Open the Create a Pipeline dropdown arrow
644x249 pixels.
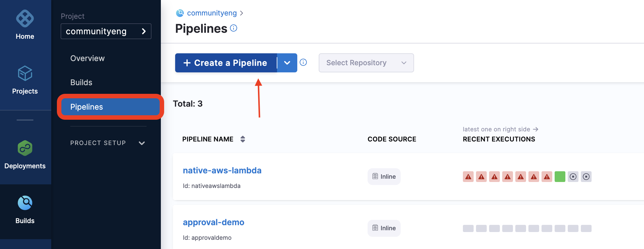pyautogui.click(x=287, y=63)
